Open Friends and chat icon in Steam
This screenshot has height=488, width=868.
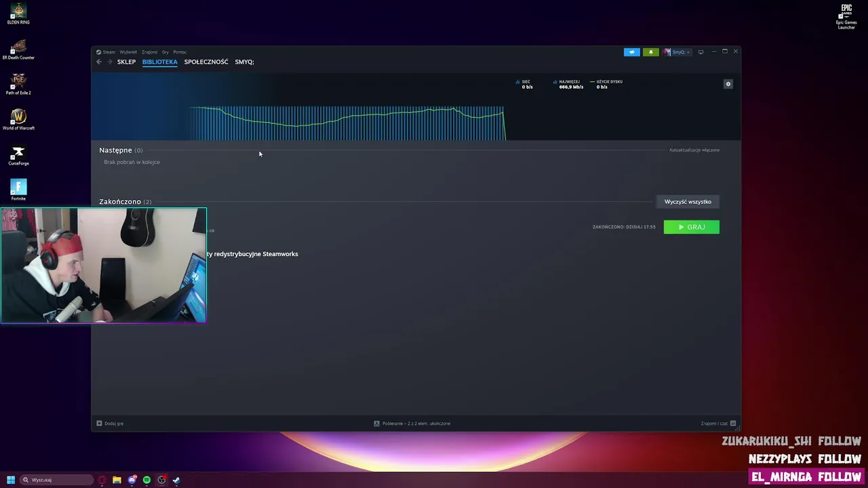(x=733, y=424)
